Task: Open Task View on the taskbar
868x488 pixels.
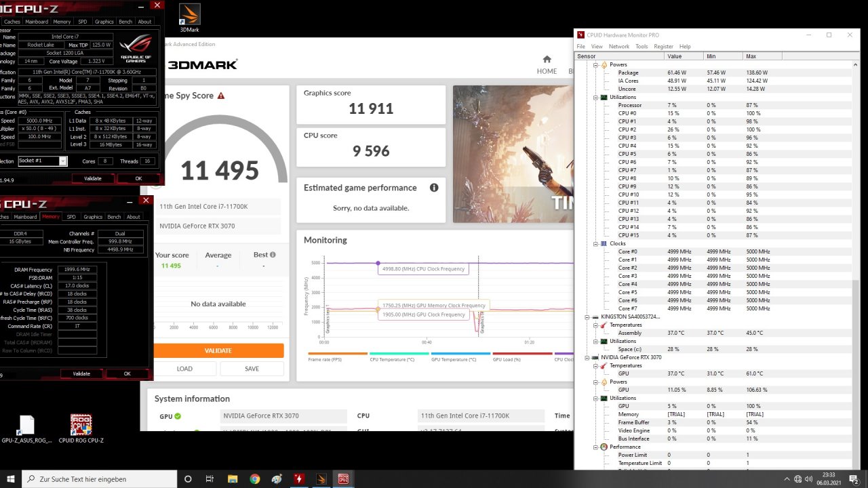Action: click(x=211, y=479)
